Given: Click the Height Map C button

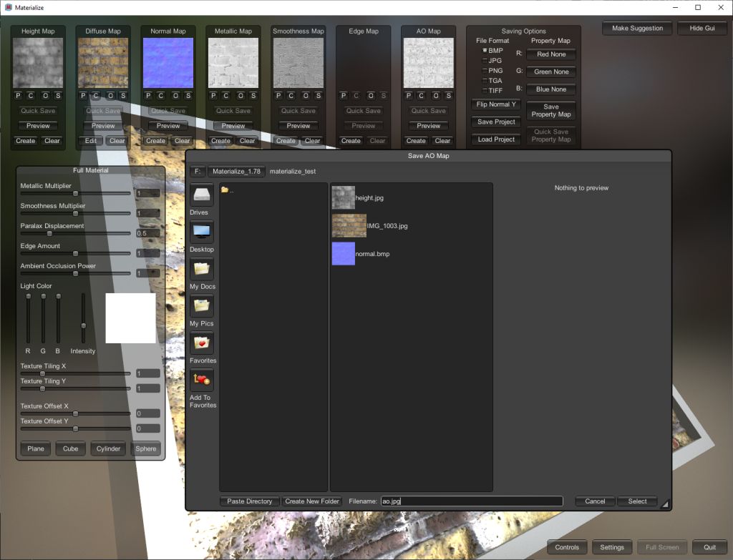Looking at the screenshot, I should click(31, 96).
